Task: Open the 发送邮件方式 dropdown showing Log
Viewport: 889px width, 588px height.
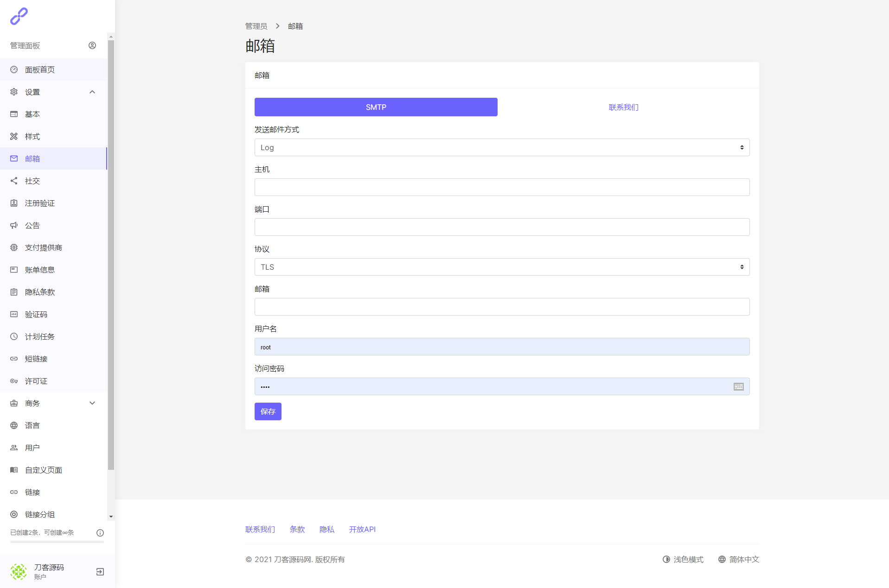Action: click(502, 147)
